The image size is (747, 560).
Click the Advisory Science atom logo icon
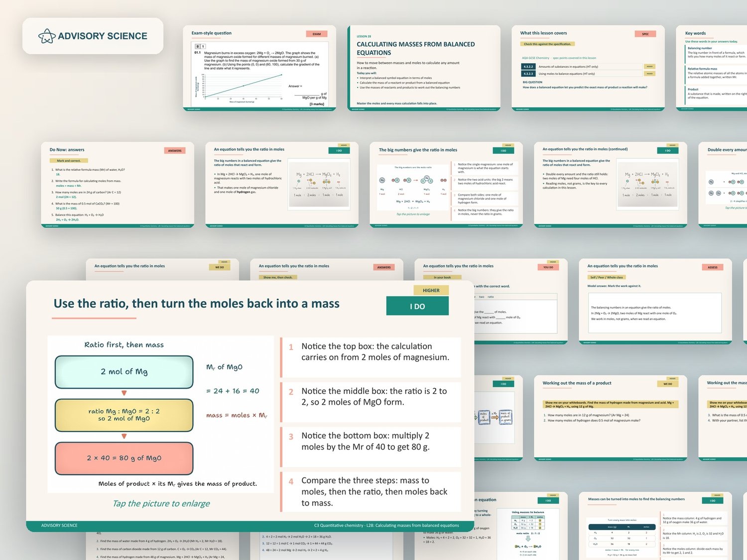coord(47,36)
